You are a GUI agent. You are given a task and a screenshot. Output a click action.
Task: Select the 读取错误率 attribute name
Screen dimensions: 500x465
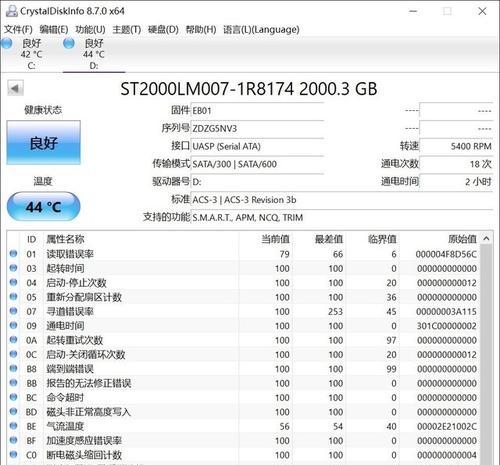point(70,254)
